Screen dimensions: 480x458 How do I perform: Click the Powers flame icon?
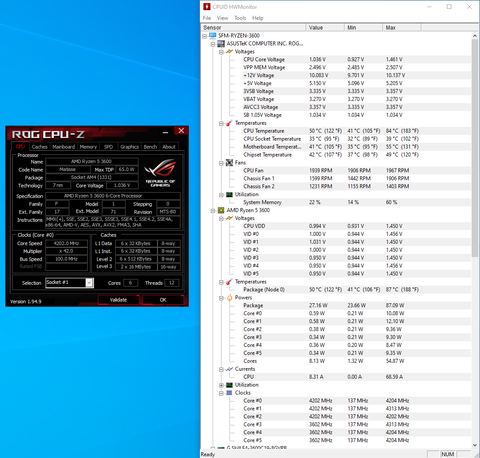(229, 298)
